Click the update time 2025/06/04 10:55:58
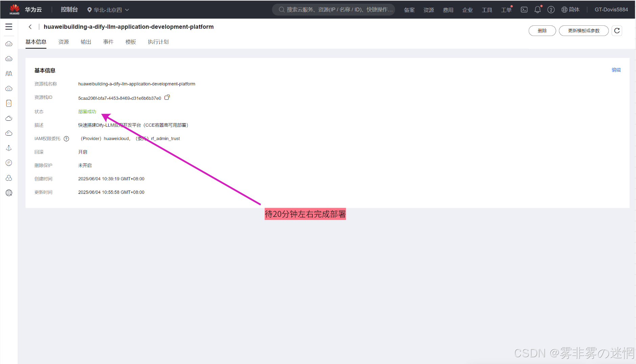Image resolution: width=636 pixels, height=364 pixels. pyautogui.click(x=111, y=192)
